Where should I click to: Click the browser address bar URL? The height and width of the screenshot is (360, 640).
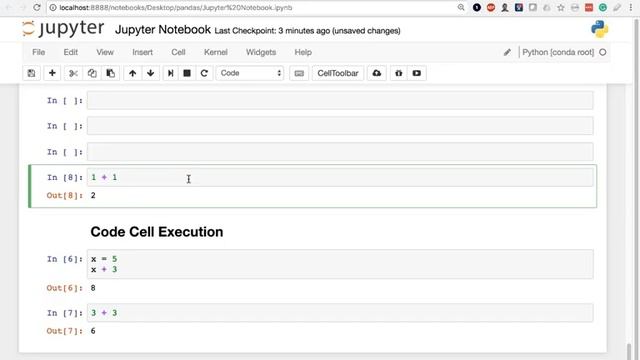pyautogui.click(x=176, y=7)
